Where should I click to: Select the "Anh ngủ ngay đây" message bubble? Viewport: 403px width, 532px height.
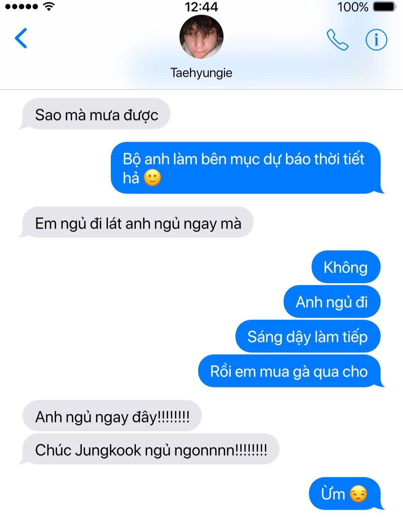(x=111, y=416)
